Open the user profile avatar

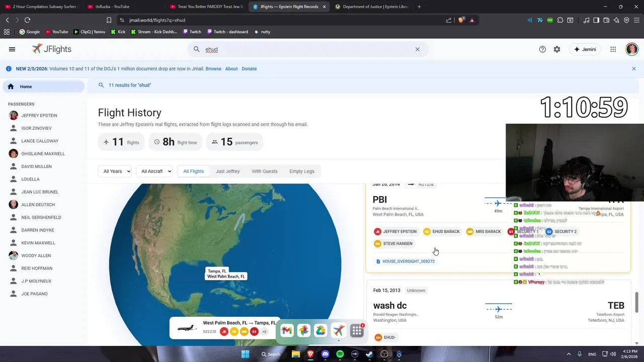tap(632, 49)
